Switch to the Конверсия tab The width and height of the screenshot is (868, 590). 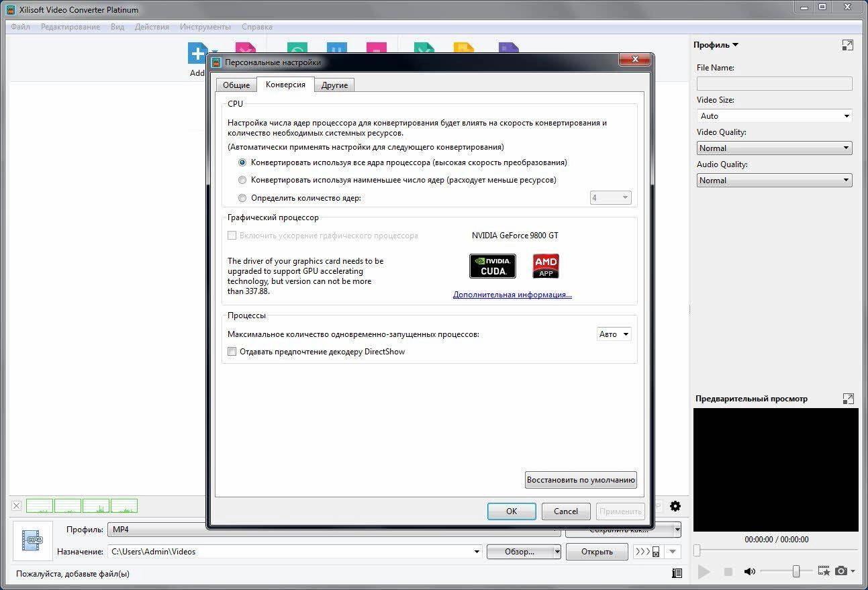(285, 85)
